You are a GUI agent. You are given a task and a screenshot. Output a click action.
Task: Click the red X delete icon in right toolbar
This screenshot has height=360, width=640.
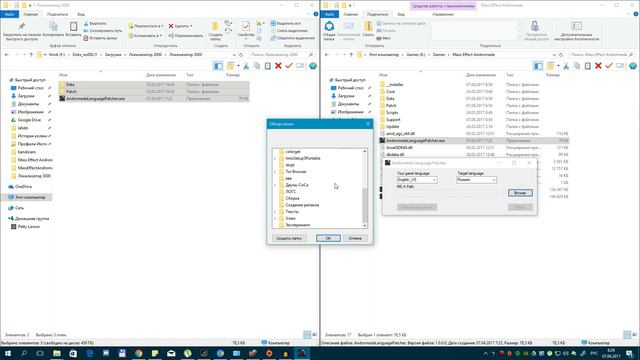pyautogui.click(x=598, y=66)
